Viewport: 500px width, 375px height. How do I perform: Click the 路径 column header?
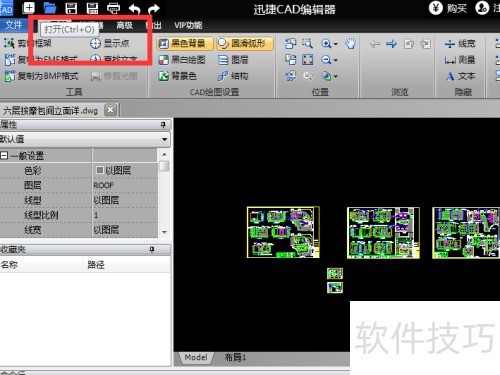pyautogui.click(x=127, y=265)
